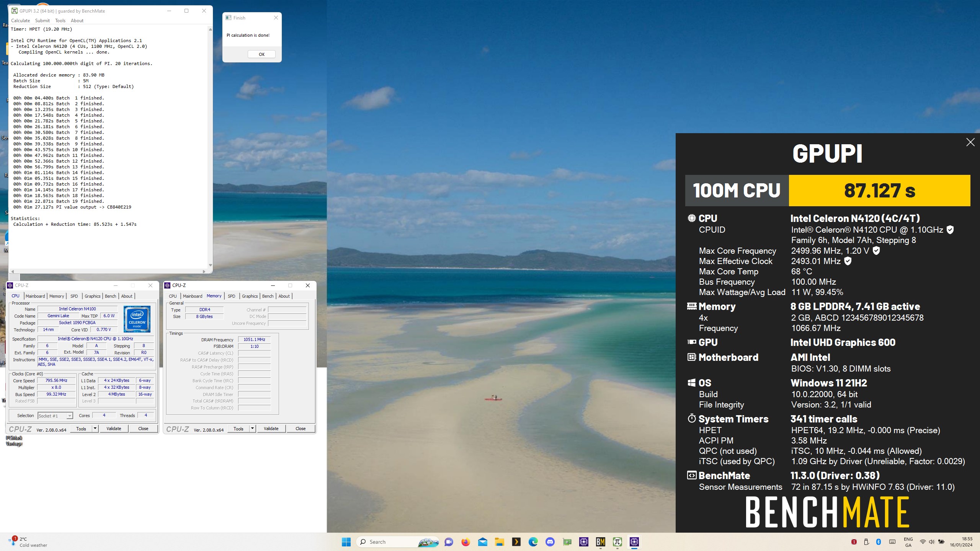Open the clock showing 18:55
Screen dimensions: 980x551
coord(961,542)
